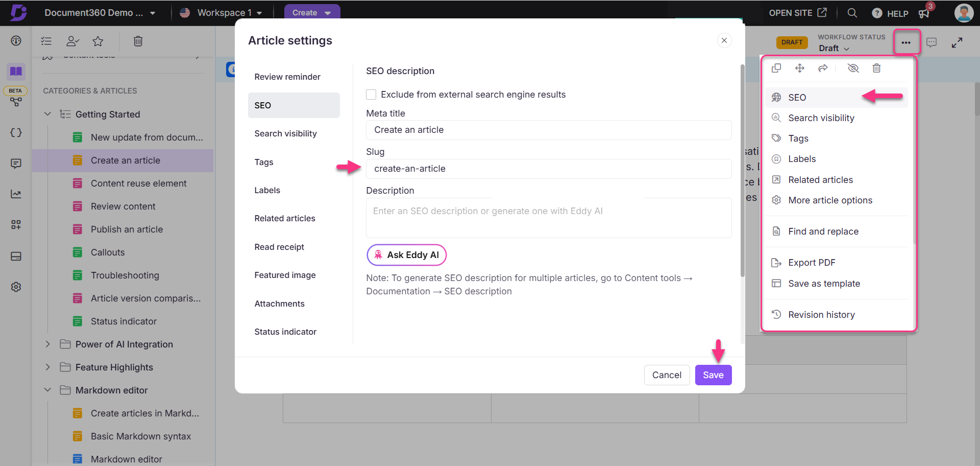Open the Workspace 1 dropdown

tap(221, 13)
